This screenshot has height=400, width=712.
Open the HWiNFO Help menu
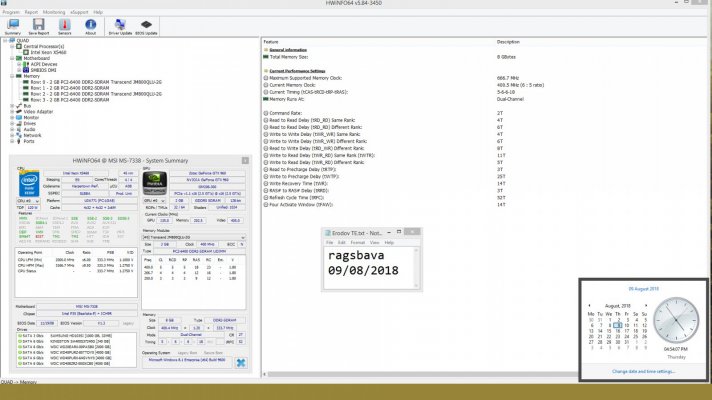point(98,12)
